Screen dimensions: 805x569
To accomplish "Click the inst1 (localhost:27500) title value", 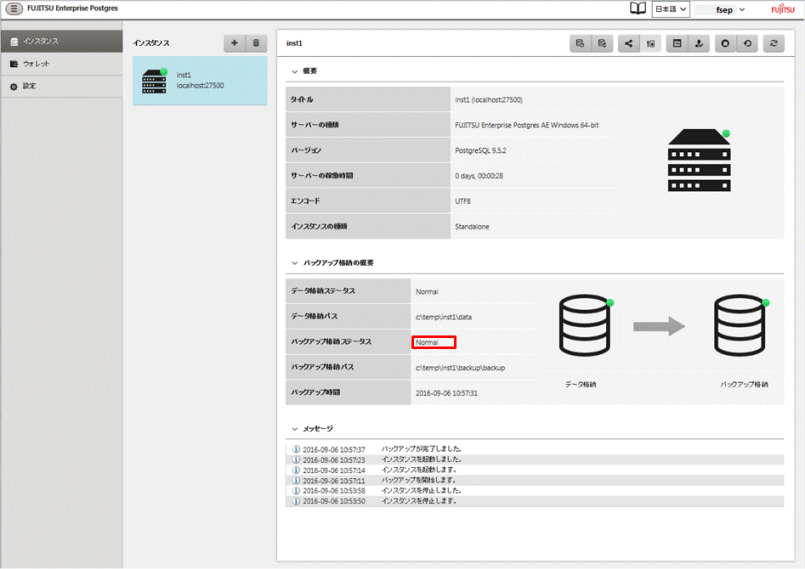I will [x=489, y=100].
